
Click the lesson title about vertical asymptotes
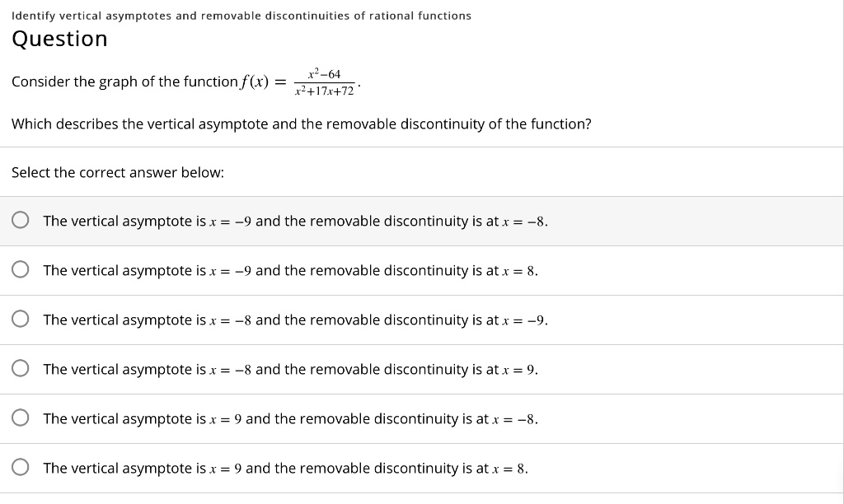click(241, 15)
